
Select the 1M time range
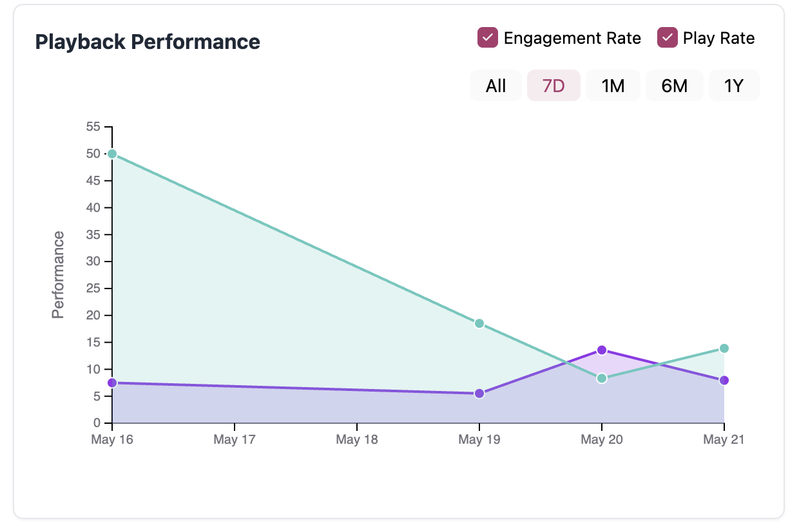[613, 85]
